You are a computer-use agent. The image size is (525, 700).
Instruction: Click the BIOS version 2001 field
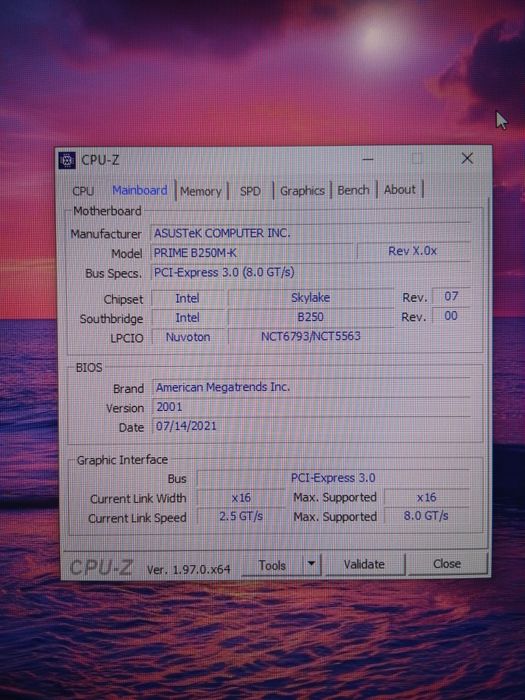click(311, 407)
